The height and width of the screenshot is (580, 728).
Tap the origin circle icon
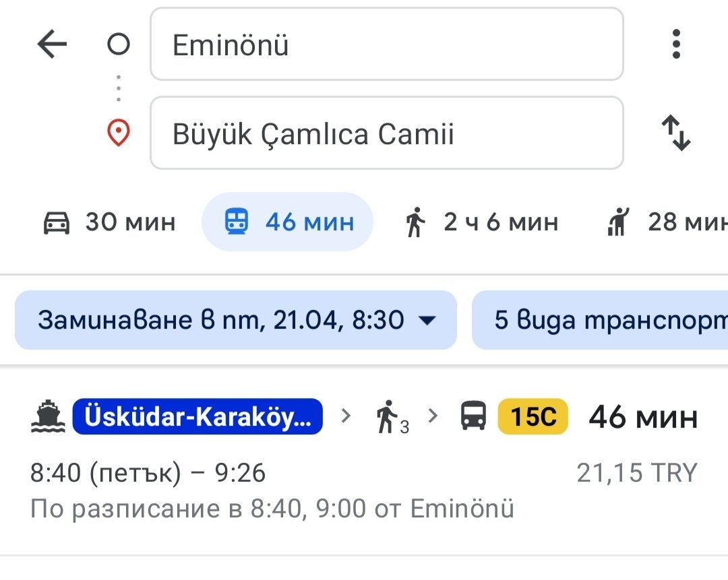tap(119, 45)
